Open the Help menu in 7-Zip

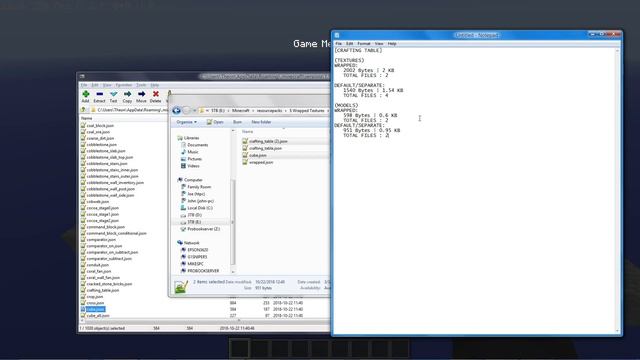[155, 85]
